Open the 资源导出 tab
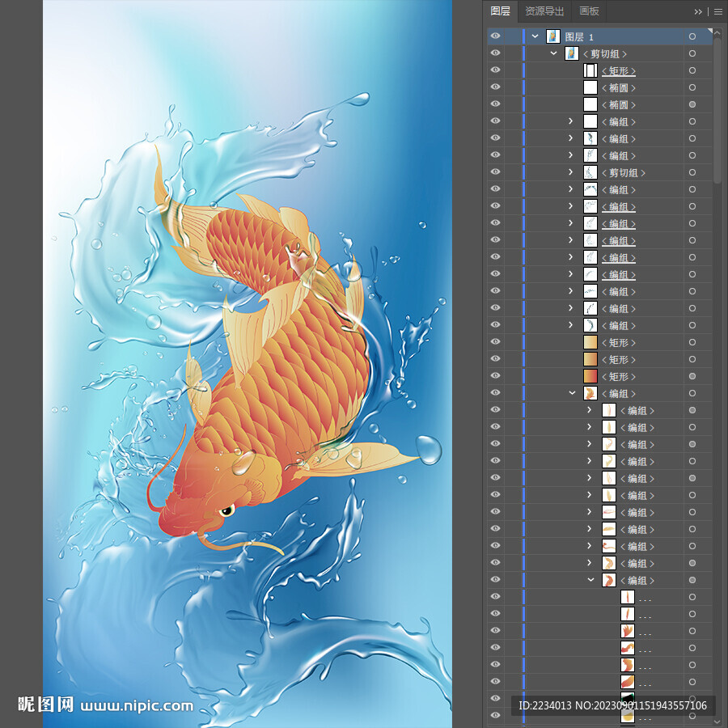This screenshot has height=728, width=728. coord(544,11)
